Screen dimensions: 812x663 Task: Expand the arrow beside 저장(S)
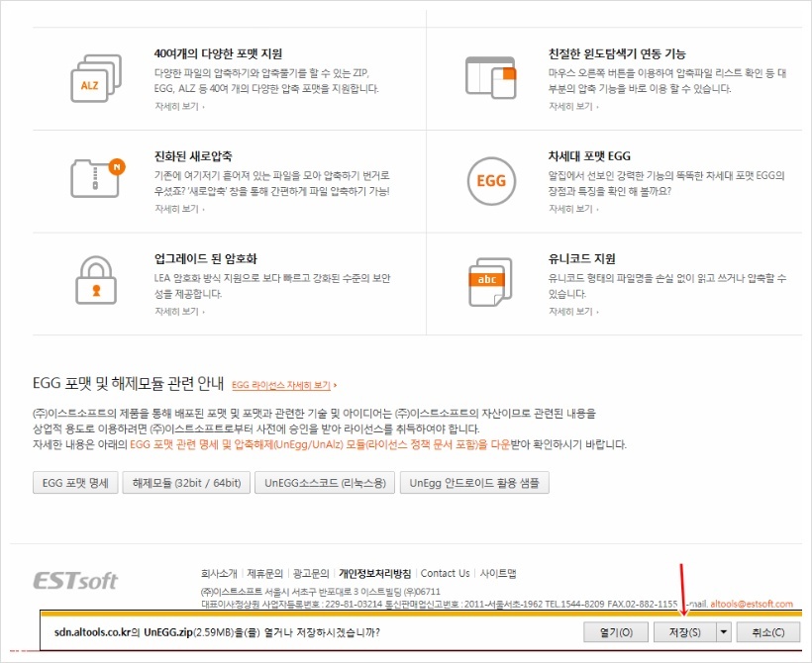(724, 632)
